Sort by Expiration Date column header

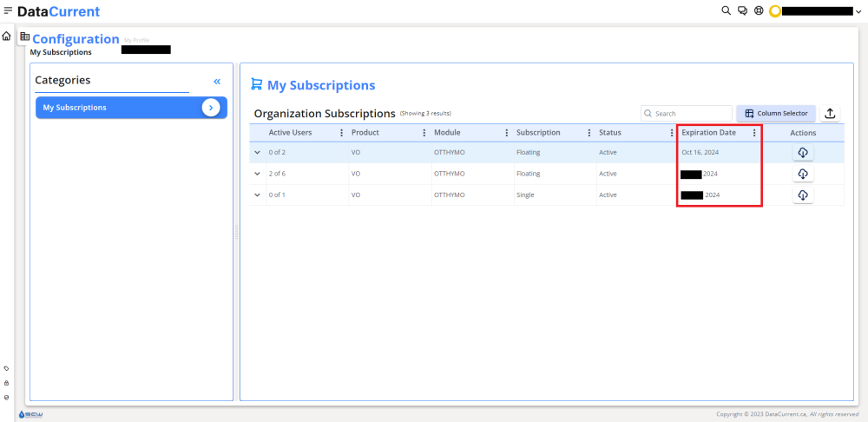[x=708, y=133]
